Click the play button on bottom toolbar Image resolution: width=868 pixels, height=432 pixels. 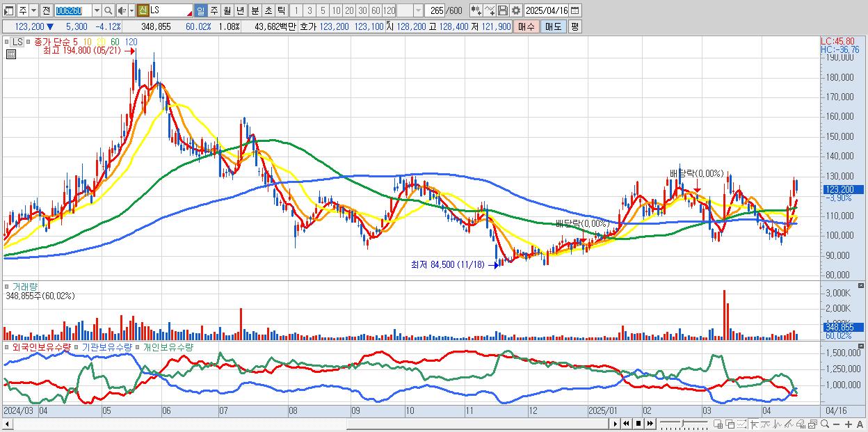click(616, 424)
